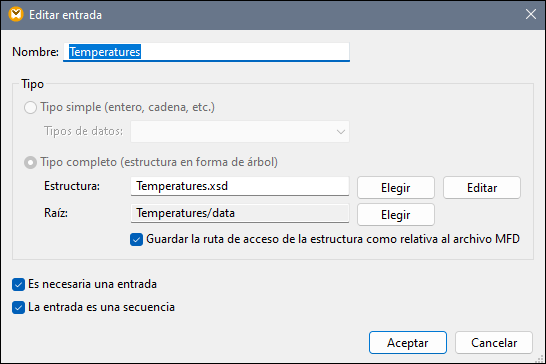Dismiss the dialog with Cancelar
The height and width of the screenshot is (364, 546).
click(494, 342)
